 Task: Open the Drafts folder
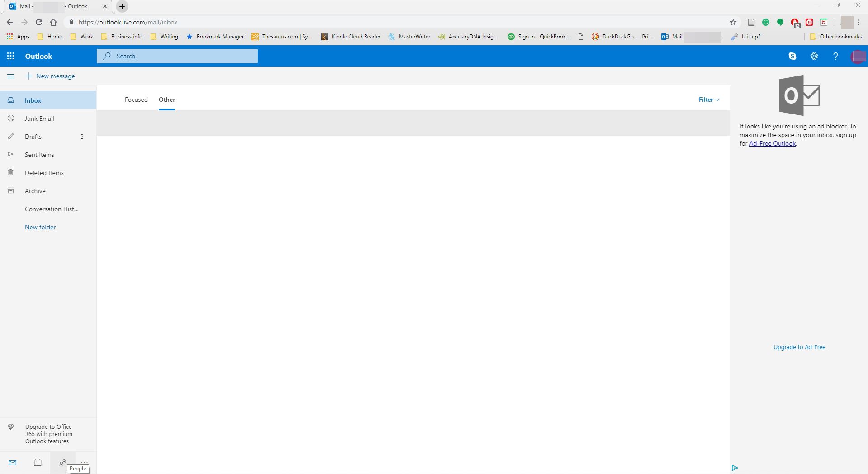click(48, 137)
